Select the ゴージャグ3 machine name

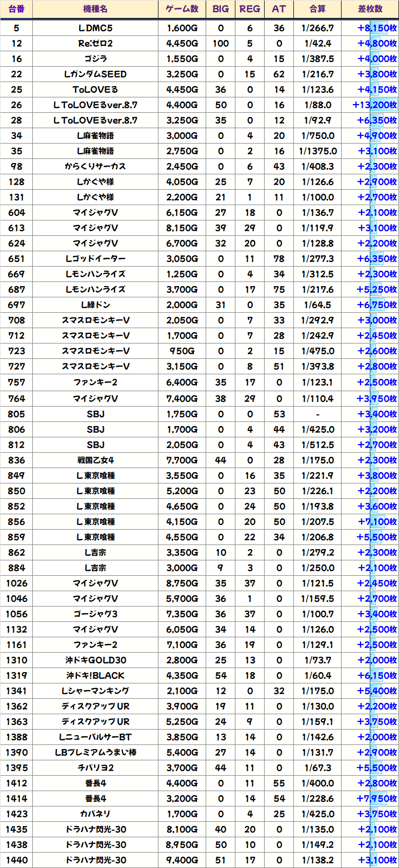point(95,614)
